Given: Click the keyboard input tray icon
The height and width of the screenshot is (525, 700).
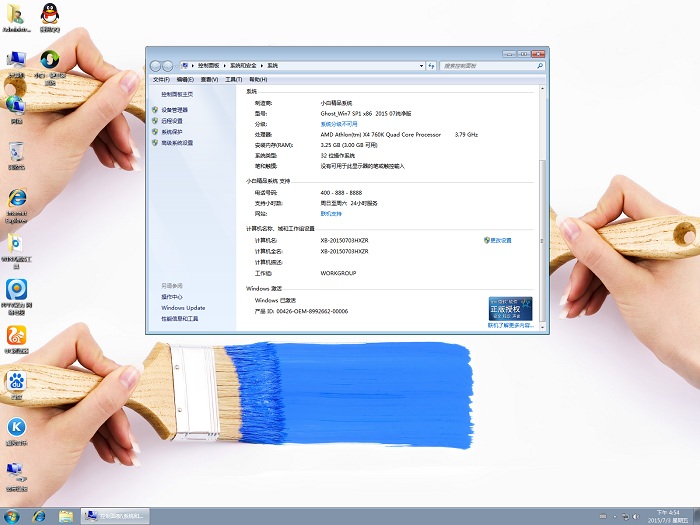Looking at the screenshot, I should (x=603, y=517).
